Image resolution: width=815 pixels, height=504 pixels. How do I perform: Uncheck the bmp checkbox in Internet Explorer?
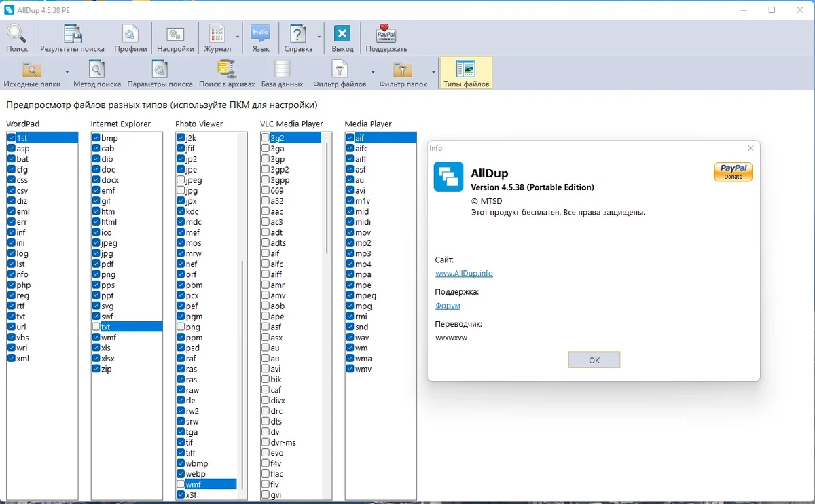[x=96, y=138]
